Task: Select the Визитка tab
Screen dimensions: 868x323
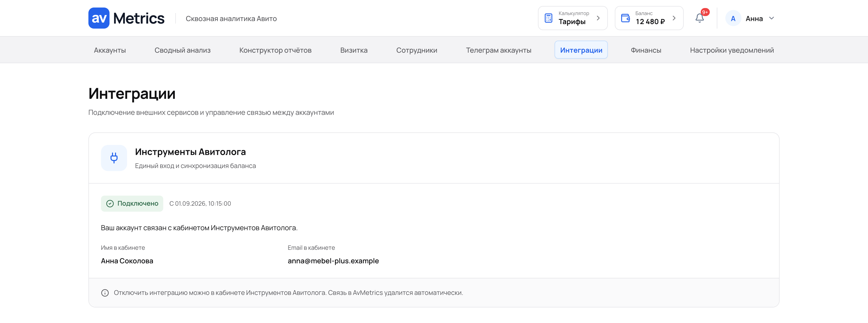Action: [x=354, y=50]
